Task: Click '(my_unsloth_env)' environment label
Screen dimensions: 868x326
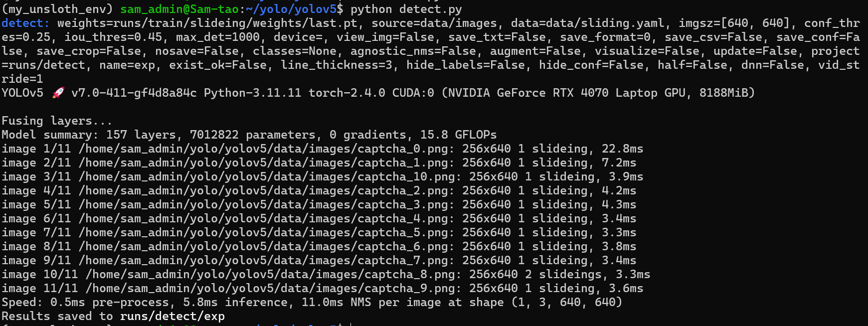Action: (57, 9)
